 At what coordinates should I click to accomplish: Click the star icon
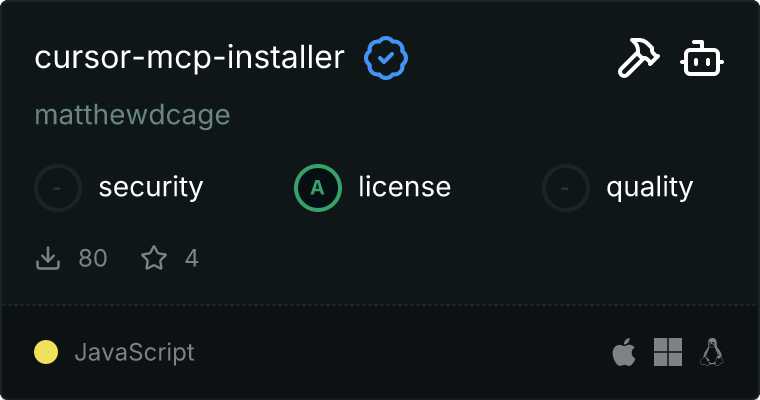click(x=154, y=259)
